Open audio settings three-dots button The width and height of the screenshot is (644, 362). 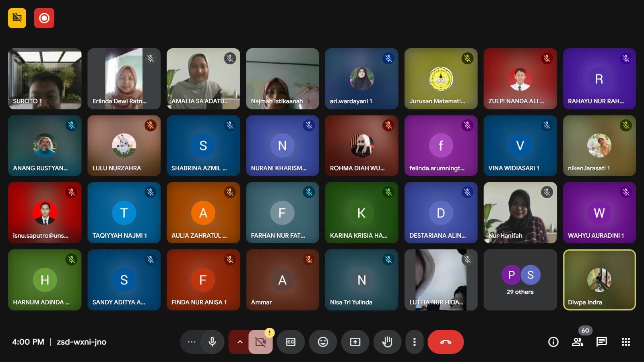point(192,342)
